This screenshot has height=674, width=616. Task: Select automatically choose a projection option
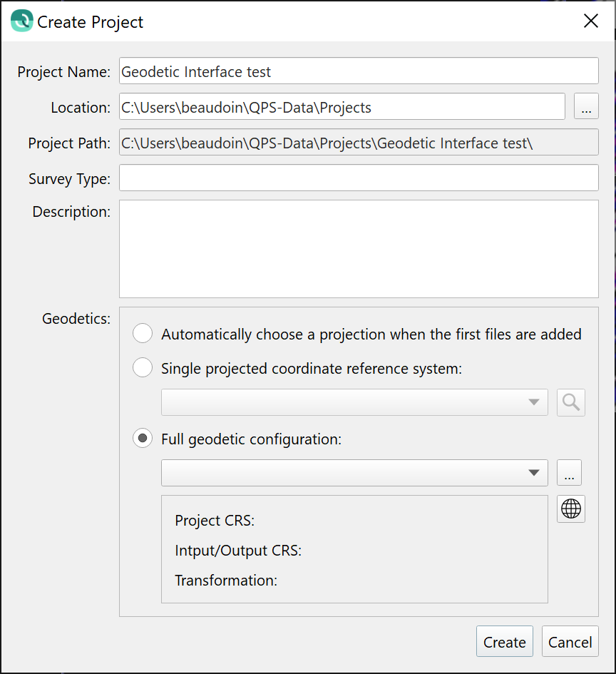(x=143, y=334)
